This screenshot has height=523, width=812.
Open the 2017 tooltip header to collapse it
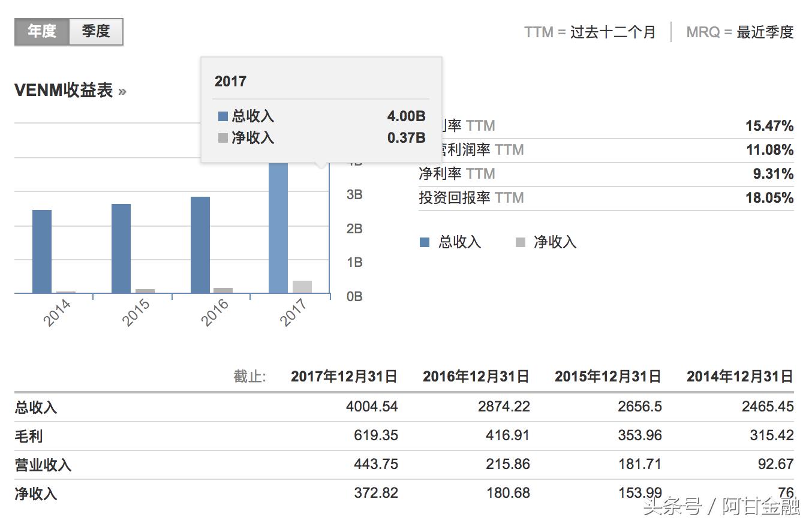coord(230,81)
